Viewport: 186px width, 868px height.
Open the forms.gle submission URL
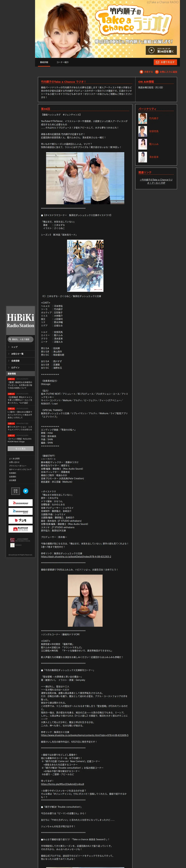(62, 784)
